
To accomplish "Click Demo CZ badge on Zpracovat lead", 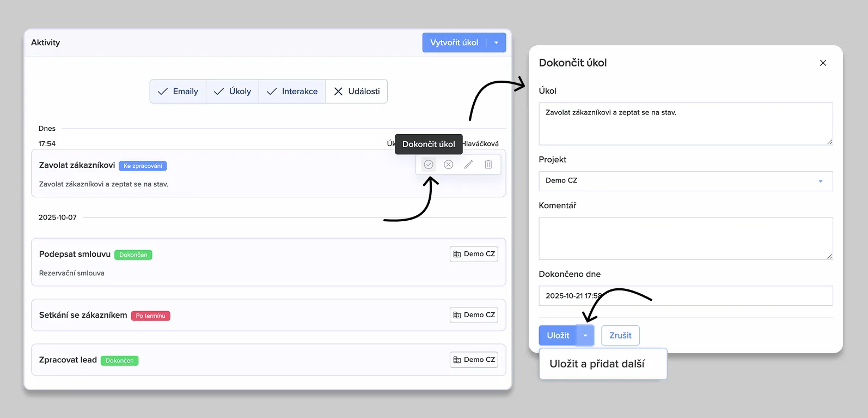I will (x=474, y=360).
